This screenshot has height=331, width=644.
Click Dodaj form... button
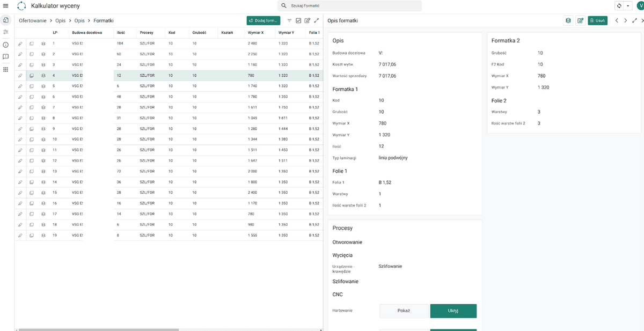coord(263,20)
